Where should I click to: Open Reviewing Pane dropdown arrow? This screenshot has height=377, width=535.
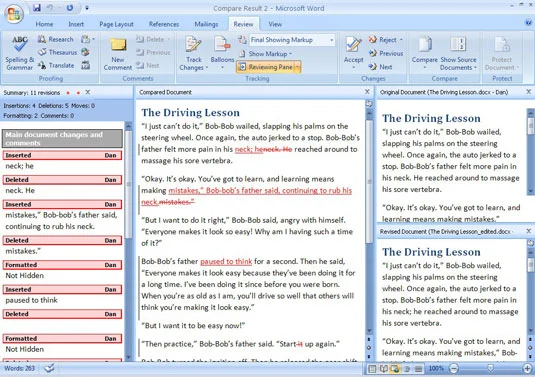pos(297,67)
